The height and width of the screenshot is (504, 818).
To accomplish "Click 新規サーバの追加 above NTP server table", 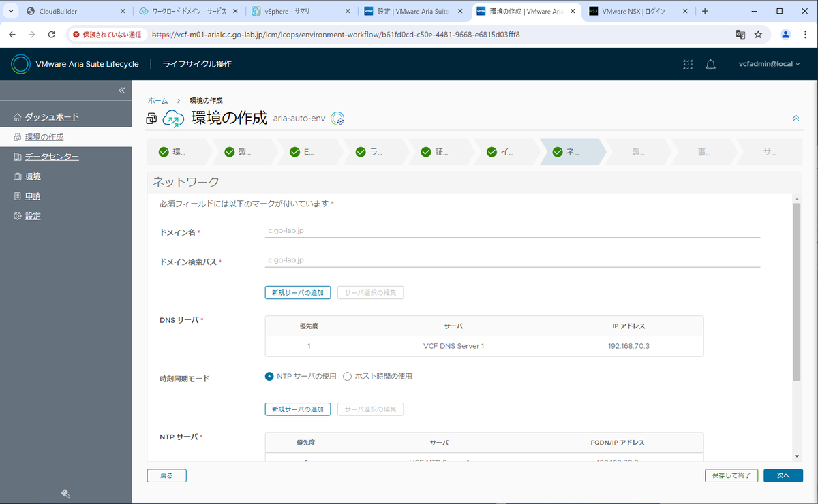I will point(298,409).
